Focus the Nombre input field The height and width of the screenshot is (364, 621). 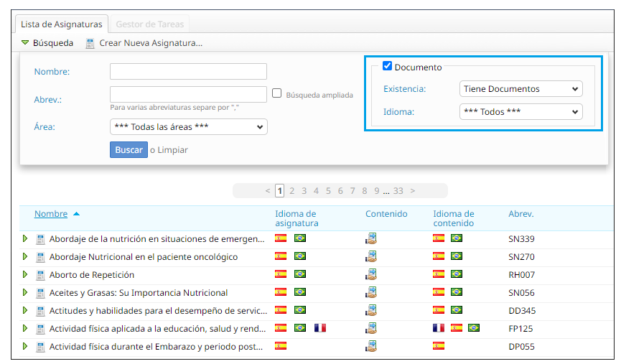(188, 72)
